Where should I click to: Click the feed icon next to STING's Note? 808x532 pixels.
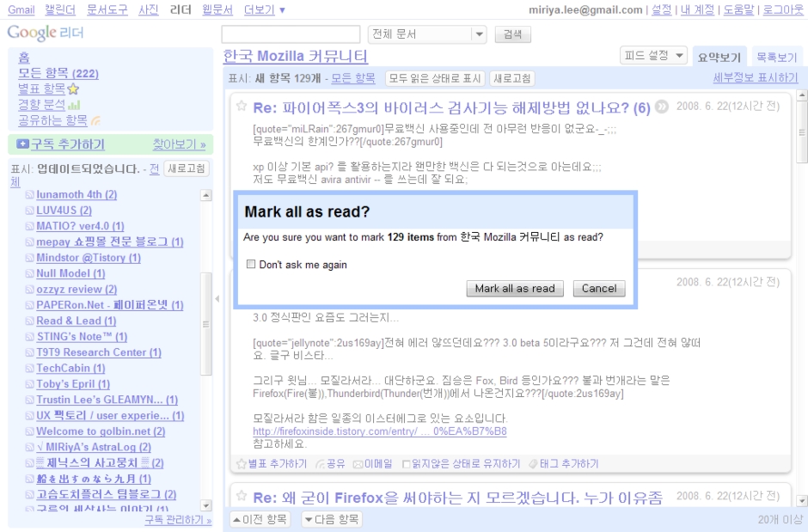[x=30, y=337]
